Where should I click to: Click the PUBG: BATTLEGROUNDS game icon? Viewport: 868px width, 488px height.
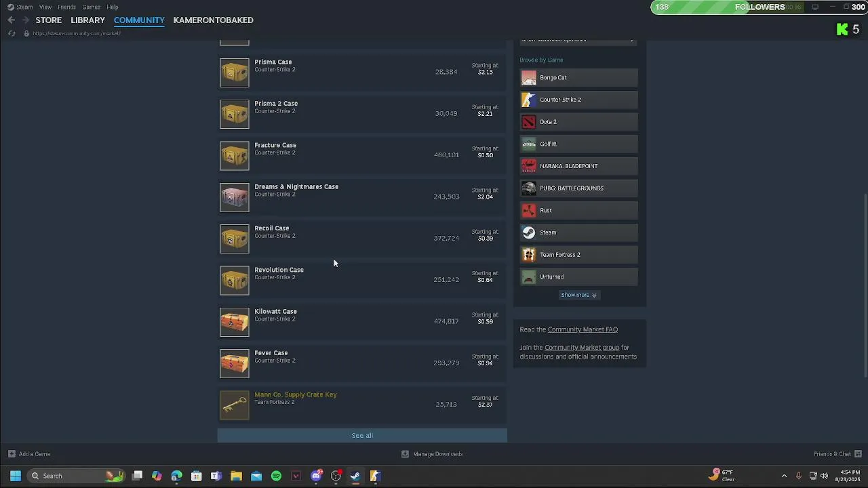(x=529, y=188)
